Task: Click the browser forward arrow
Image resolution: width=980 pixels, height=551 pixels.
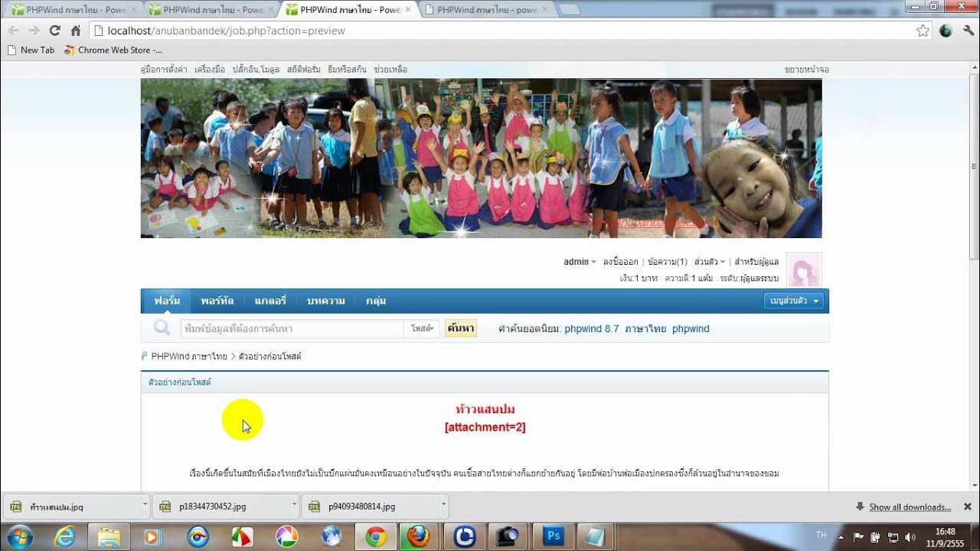Action: point(34,31)
